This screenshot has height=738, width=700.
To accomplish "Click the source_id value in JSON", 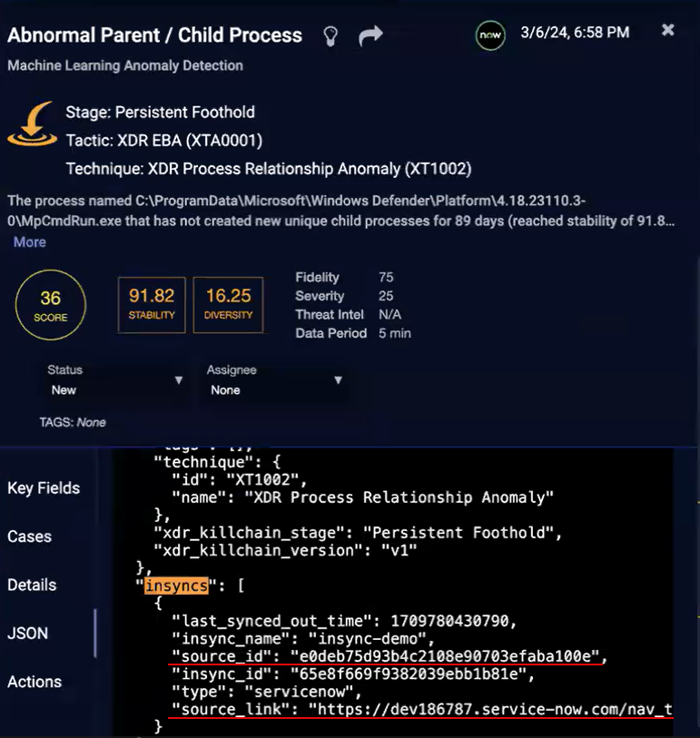I will coord(446,655).
